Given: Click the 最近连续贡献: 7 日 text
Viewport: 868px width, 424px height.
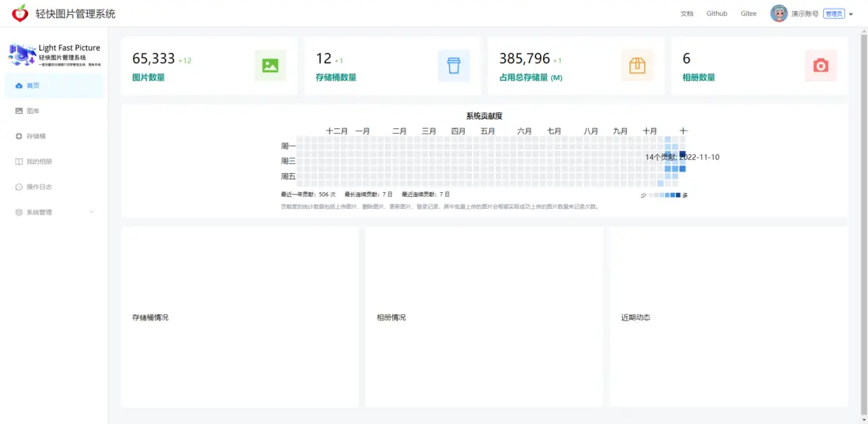Looking at the screenshot, I should coord(425,195).
